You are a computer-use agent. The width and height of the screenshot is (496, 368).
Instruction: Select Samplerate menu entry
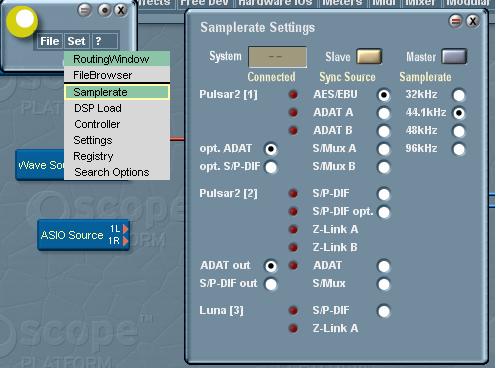click(117, 92)
